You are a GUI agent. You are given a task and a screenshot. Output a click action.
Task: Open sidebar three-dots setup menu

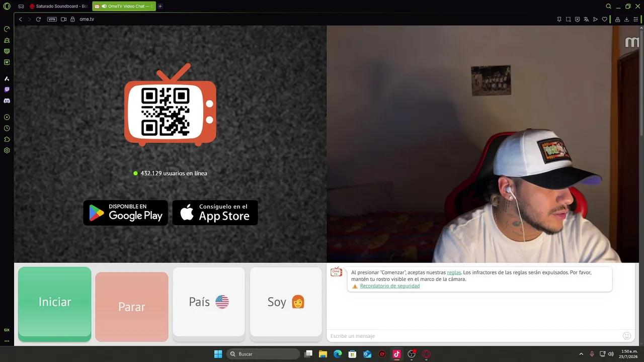(x=7, y=341)
